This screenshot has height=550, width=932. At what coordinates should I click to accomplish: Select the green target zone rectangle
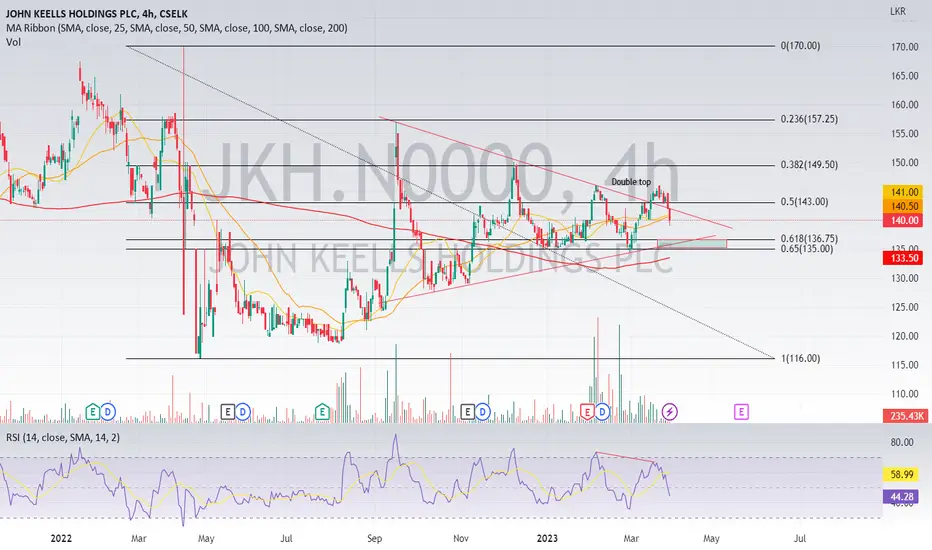click(692, 244)
